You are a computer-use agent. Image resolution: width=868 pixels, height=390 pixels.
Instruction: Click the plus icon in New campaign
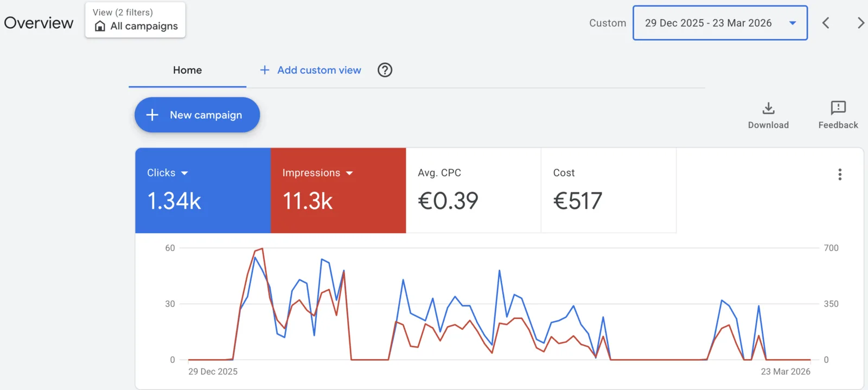[x=152, y=115]
